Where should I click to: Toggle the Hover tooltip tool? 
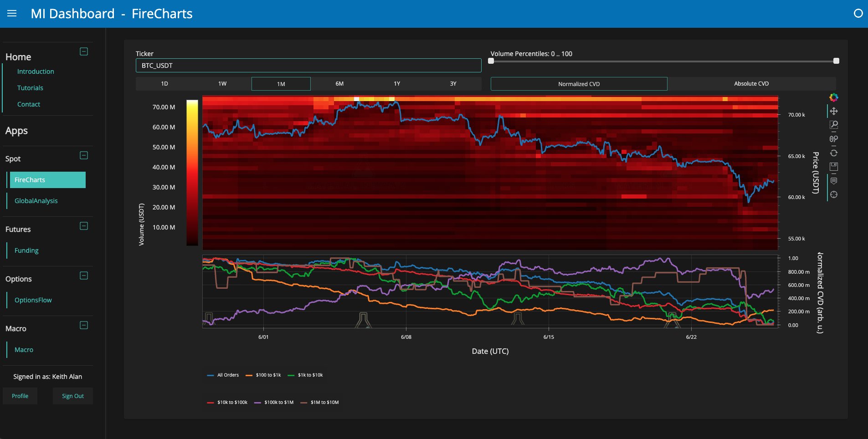834,181
